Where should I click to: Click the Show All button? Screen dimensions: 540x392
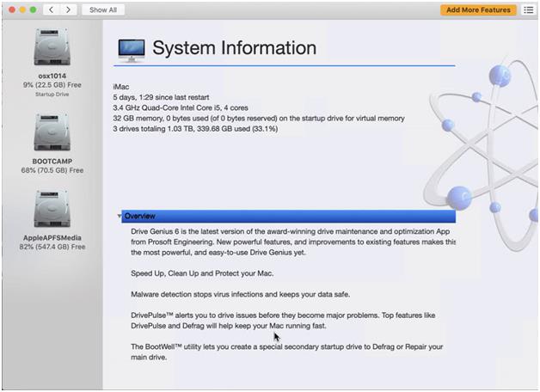click(103, 10)
